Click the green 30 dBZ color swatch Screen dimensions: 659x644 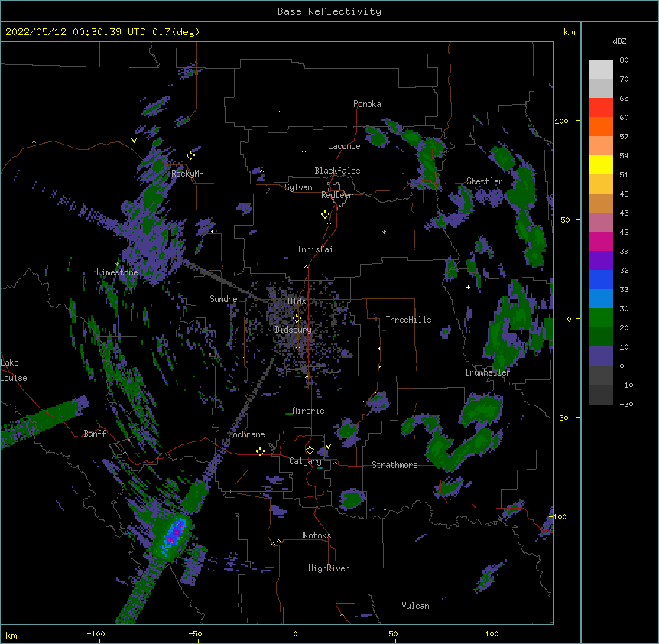coord(601,317)
